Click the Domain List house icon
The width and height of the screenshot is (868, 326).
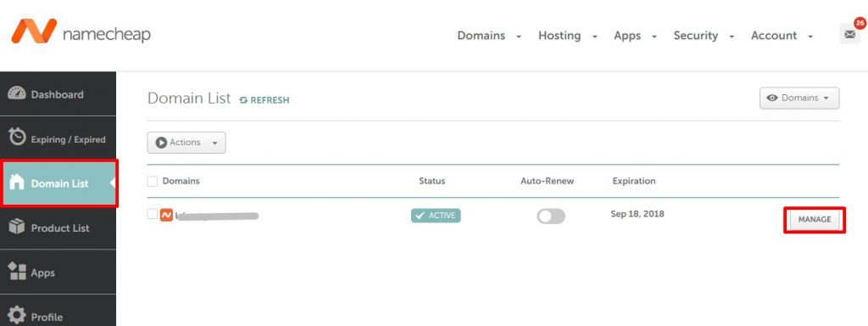pos(17,183)
